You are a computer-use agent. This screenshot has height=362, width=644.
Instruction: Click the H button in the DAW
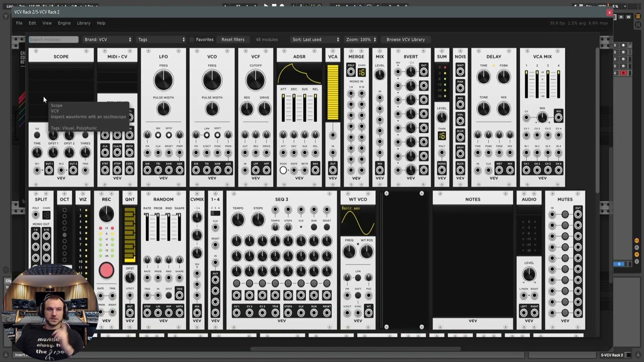coord(621,17)
